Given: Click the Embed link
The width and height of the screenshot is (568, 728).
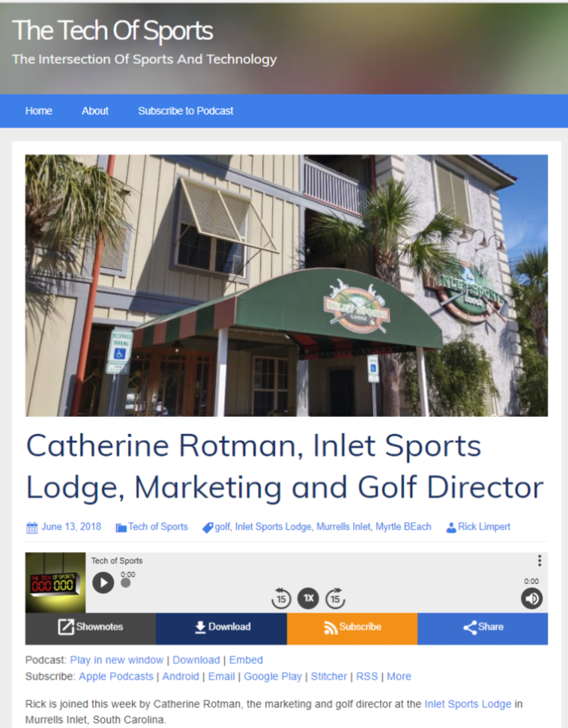Looking at the screenshot, I should pos(246,660).
